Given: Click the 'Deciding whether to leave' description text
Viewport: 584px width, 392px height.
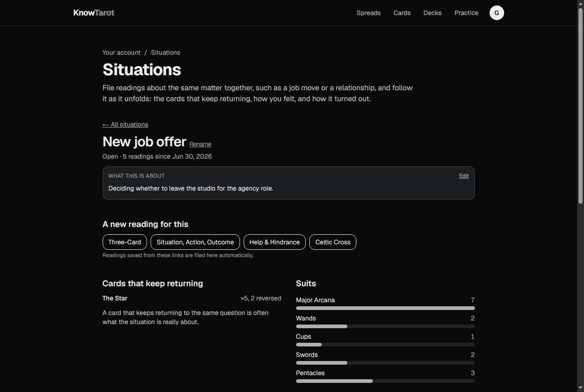Looking at the screenshot, I should pyautogui.click(x=191, y=188).
